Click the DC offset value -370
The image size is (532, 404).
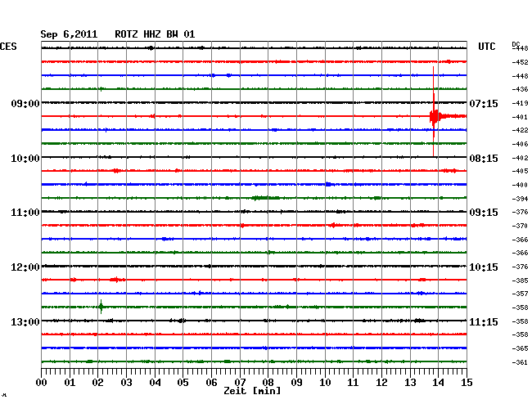(x=520, y=226)
